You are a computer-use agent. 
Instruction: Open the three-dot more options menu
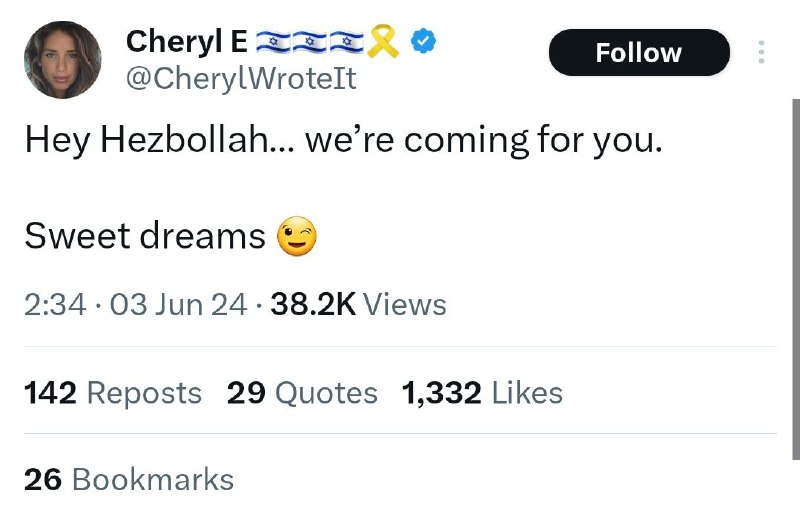coord(761,52)
